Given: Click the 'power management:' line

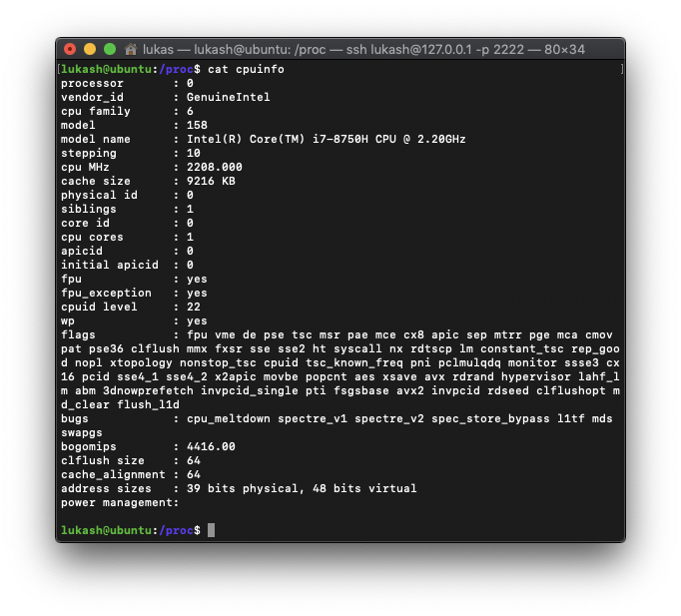Looking at the screenshot, I should coord(120,503).
